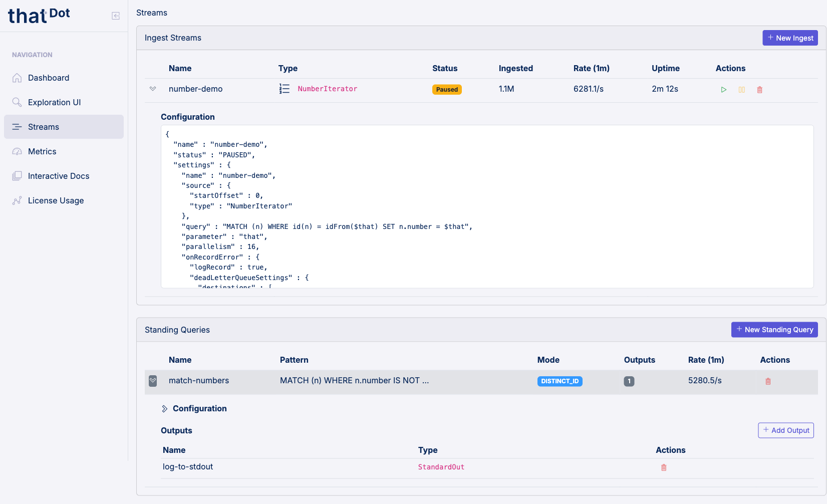The width and height of the screenshot is (827, 504).
Task: Open License Usage page
Action: [x=64, y=200]
